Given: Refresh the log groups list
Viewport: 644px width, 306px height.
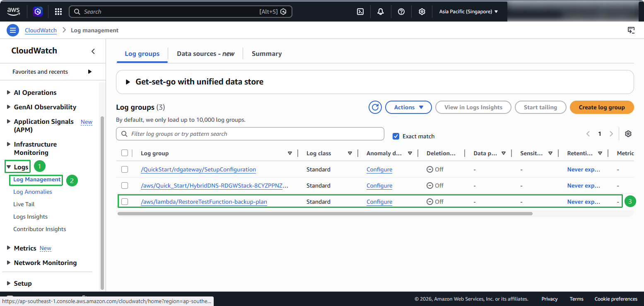Looking at the screenshot, I should [375, 107].
